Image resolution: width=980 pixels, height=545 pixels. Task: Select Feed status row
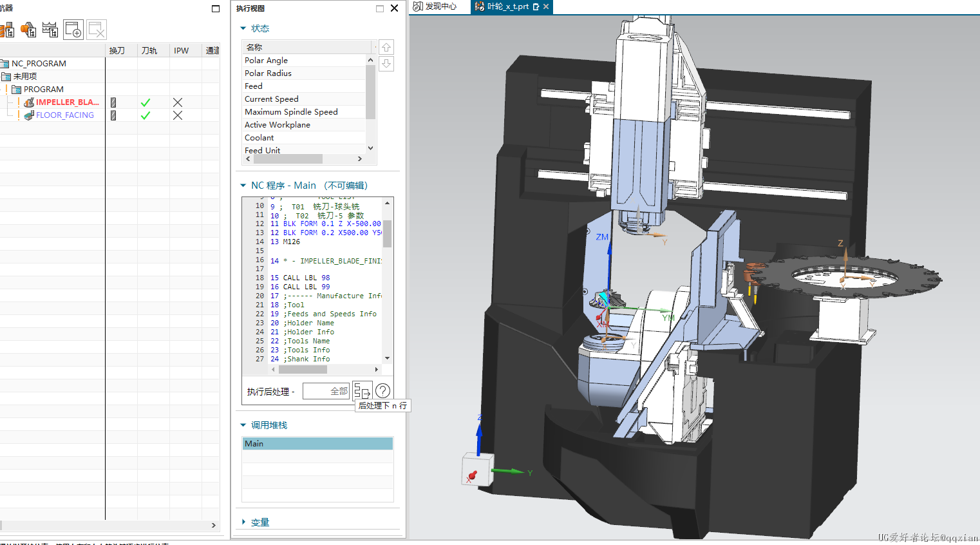click(x=304, y=86)
